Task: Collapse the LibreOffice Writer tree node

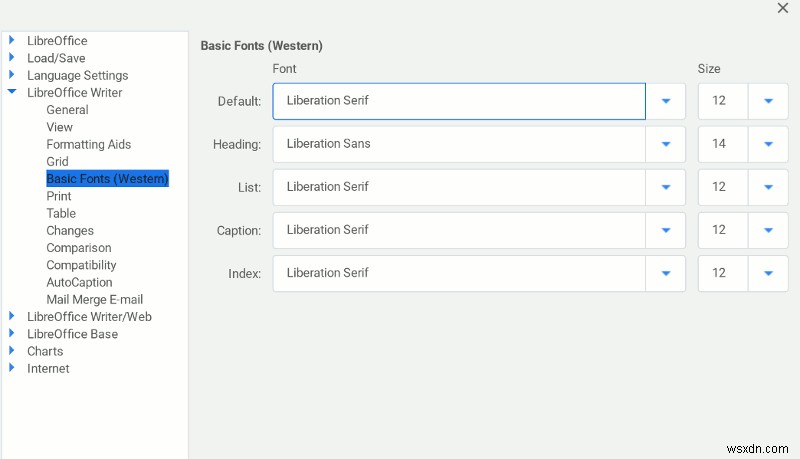Action: (x=12, y=92)
